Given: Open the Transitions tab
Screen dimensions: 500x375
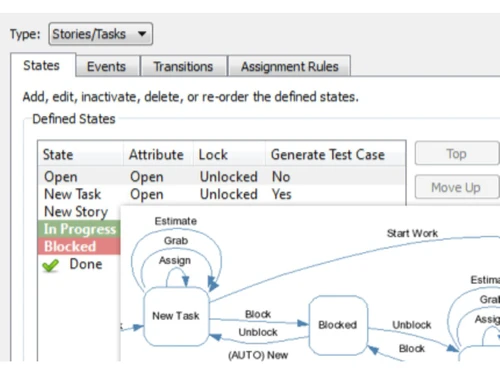Looking at the screenshot, I should [183, 67].
